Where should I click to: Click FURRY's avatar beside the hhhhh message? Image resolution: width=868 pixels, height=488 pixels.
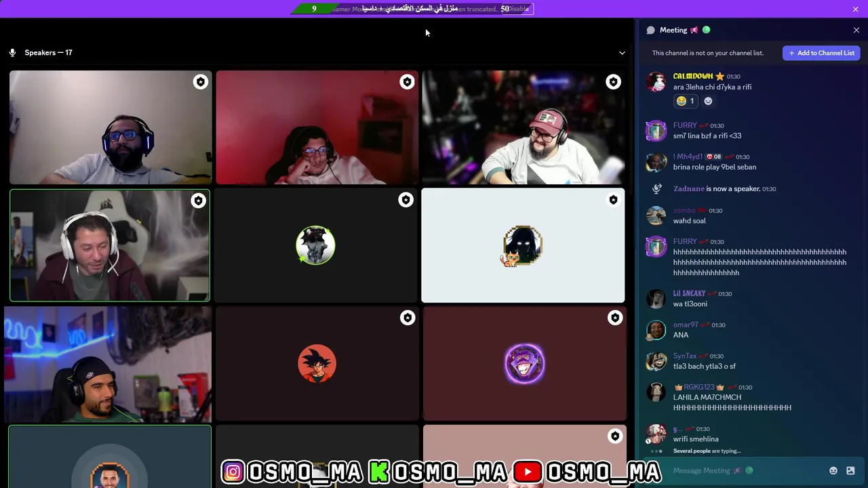coord(656,247)
